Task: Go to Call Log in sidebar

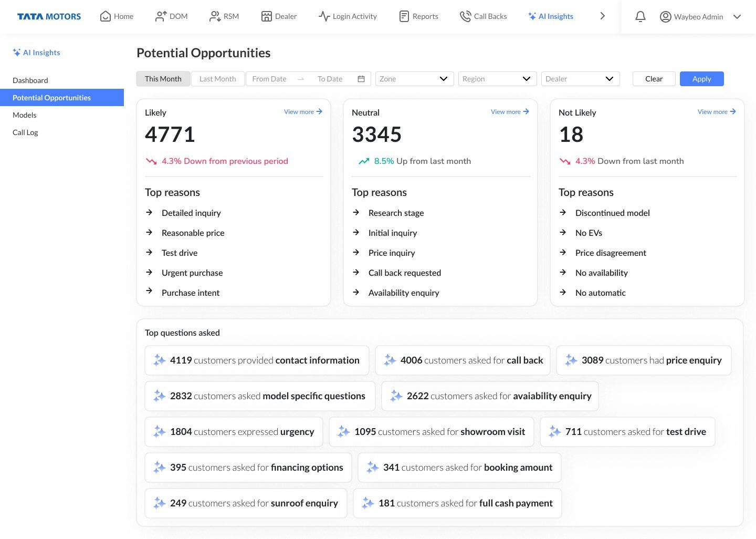Action: (25, 132)
